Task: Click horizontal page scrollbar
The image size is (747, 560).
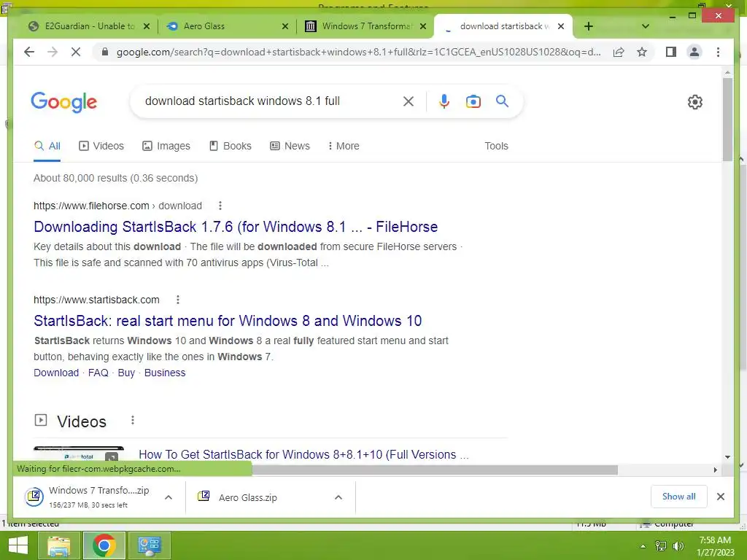Action: click(x=435, y=470)
